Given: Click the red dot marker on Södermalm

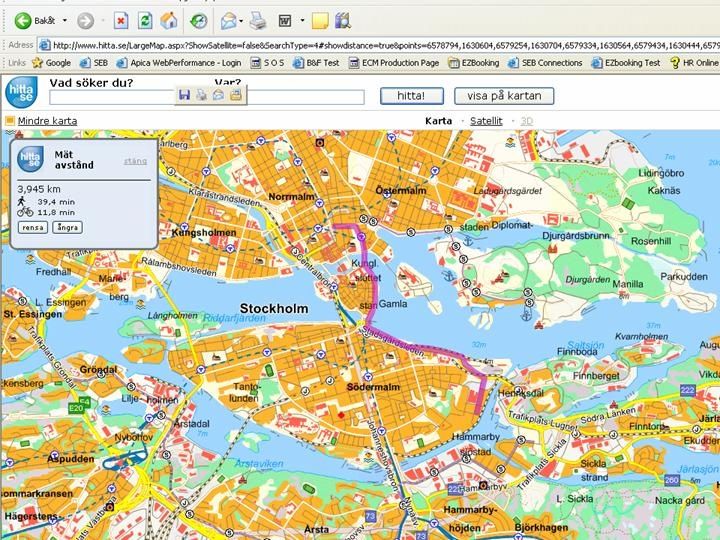Looking at the screenshot, I should click(341, 415).
